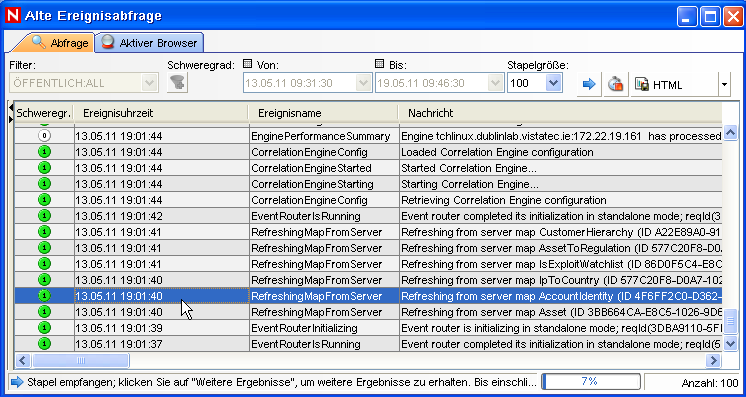Click severity 0 icon for EnginePerformanceSummary row
Screen dimensions: 746x397
pos(44,136)
